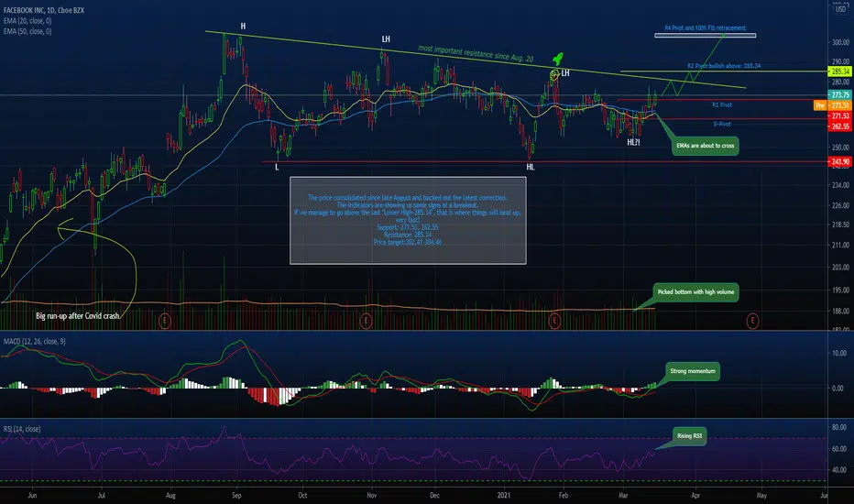
Task: Click the 40.00 RSI axis value
Action: (x=839, y=470)
